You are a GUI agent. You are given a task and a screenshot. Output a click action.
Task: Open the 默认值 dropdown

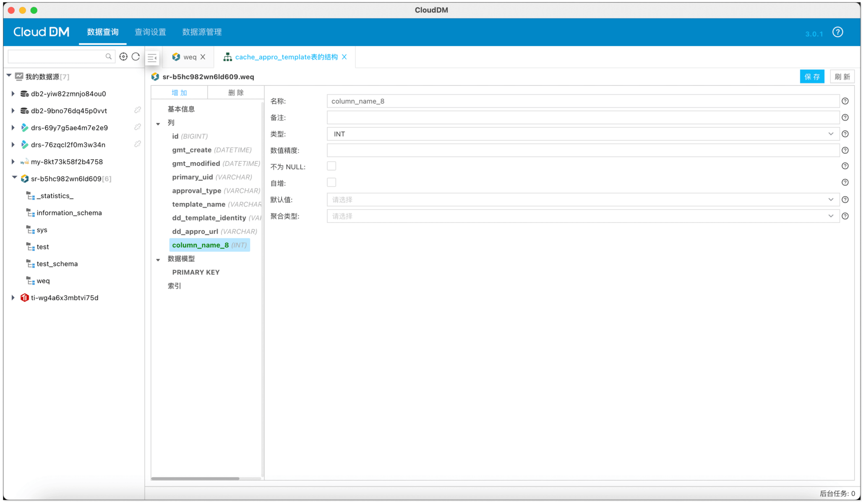[582, 200]
